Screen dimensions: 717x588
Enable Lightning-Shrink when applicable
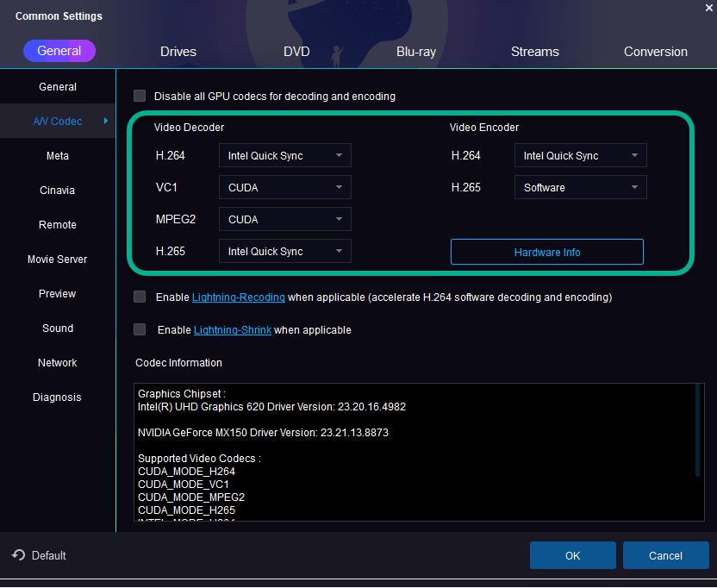click(x=140, y=329)
